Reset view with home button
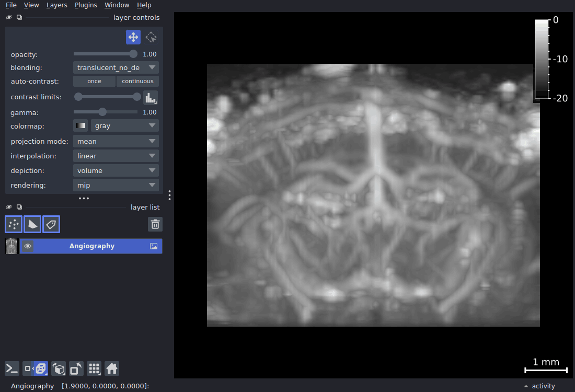Viewport: 575px width, 392px height. (111, 368)
